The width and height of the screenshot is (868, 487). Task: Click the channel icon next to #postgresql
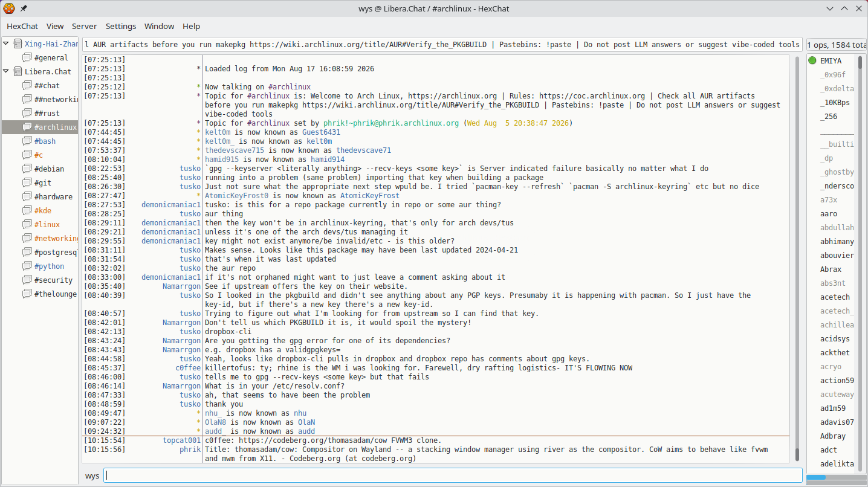click(x=27, y=252)
